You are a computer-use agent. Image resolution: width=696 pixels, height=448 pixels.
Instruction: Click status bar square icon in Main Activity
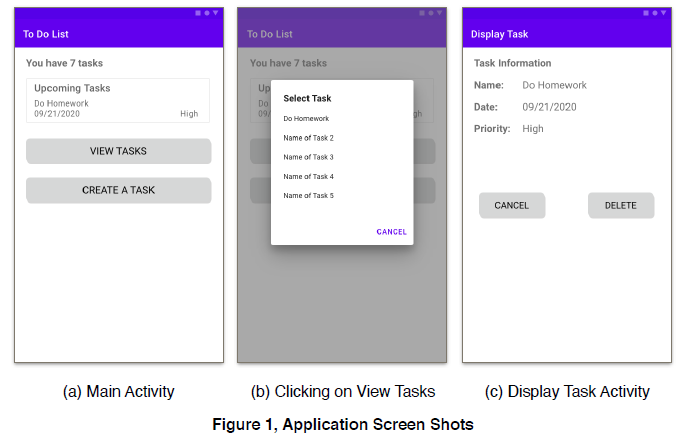(198, 13)
